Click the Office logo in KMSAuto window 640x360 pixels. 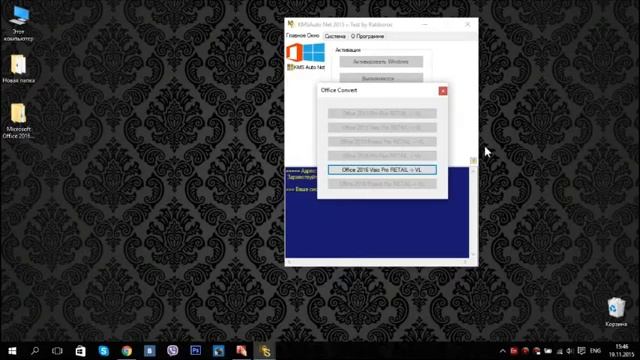[x=294, y=53]
